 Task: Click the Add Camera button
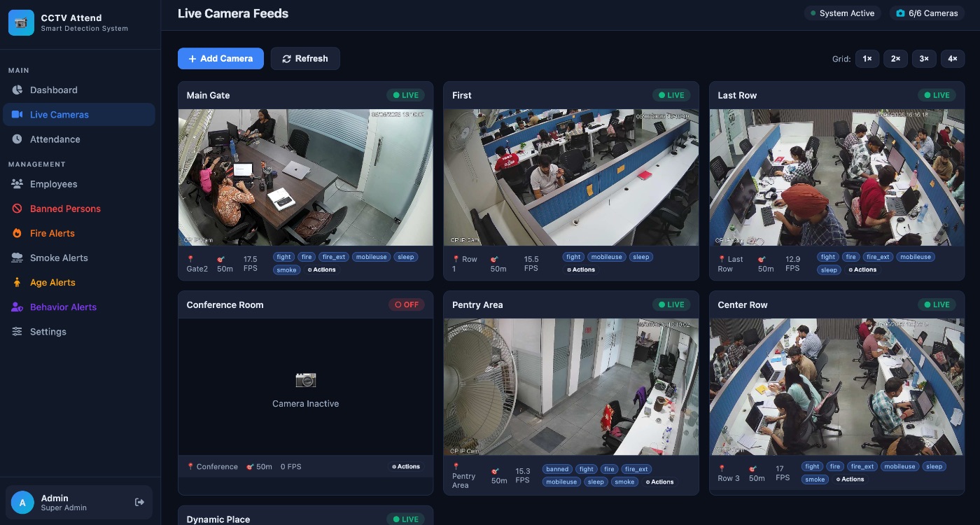220,59
